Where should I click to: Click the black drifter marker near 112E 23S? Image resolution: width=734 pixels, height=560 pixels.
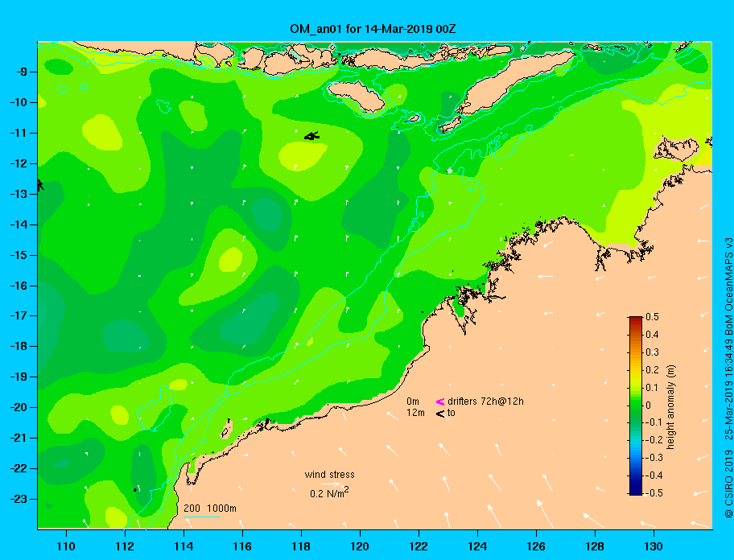135,490
